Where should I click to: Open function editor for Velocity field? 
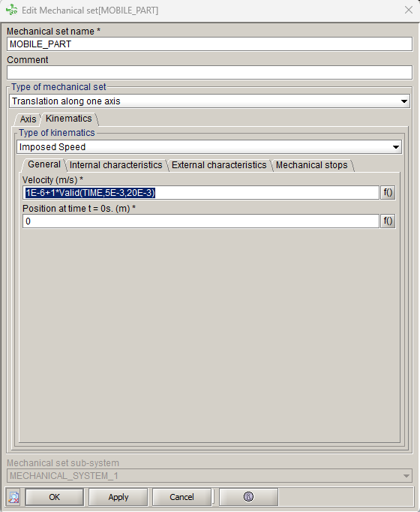tap(388, 193)
